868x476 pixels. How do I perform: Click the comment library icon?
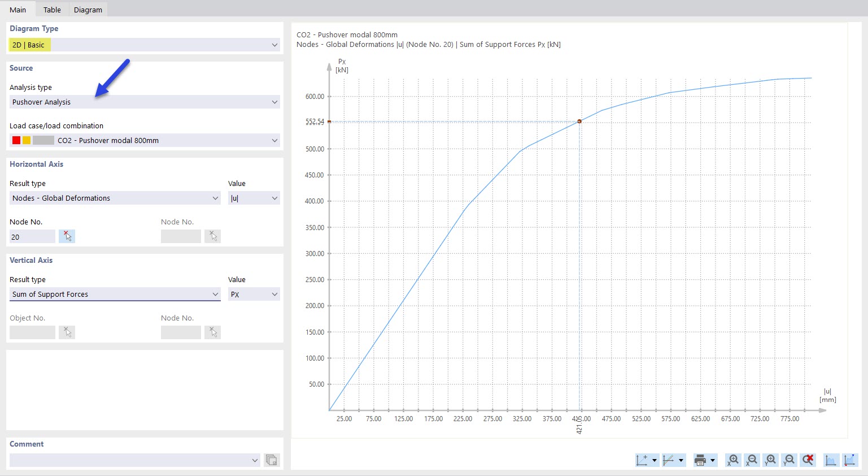tap(272, 460)
